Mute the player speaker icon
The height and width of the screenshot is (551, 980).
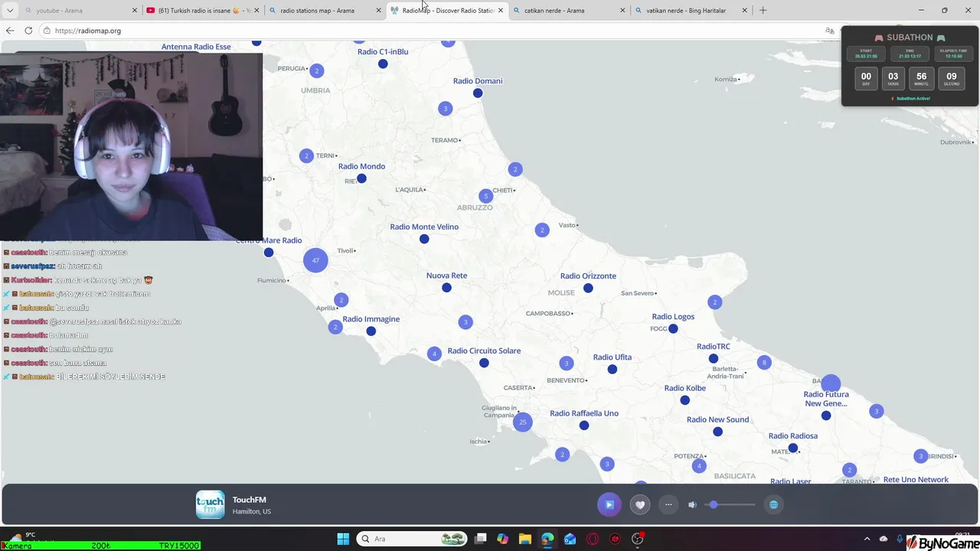pos(692,504)
